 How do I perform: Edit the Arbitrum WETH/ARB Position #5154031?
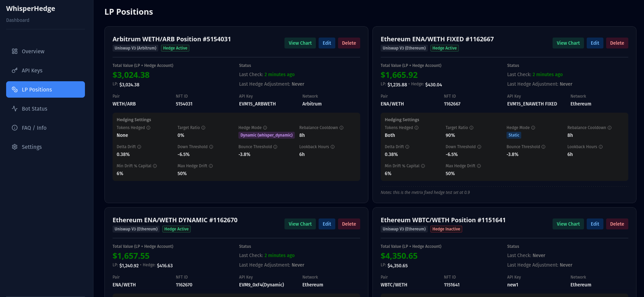(327, 43)
